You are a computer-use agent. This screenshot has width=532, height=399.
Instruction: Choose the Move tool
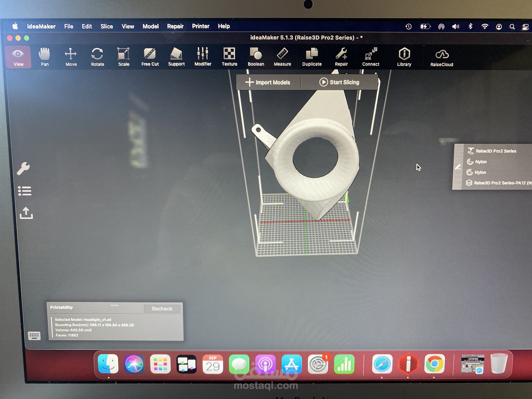tap(71, 57)
